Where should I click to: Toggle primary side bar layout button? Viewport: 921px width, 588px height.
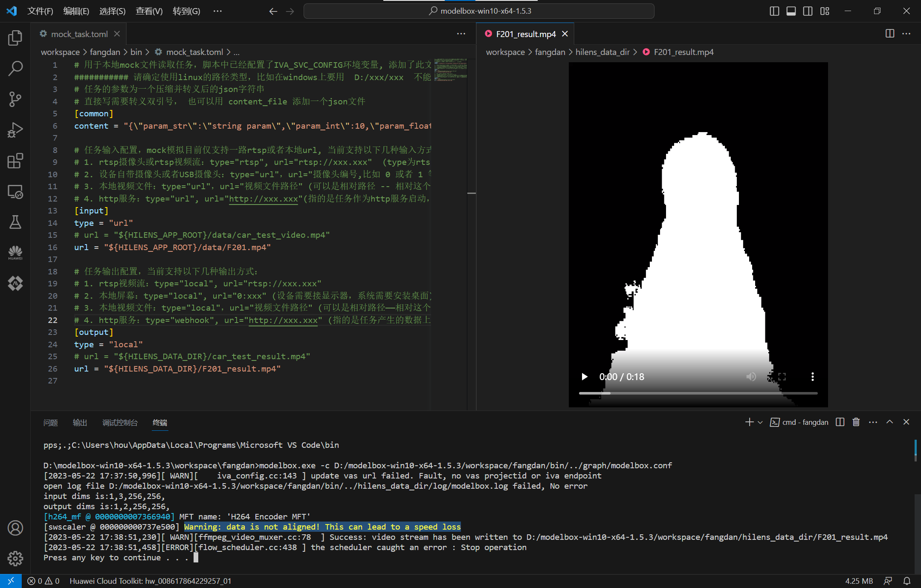point(774,11)
